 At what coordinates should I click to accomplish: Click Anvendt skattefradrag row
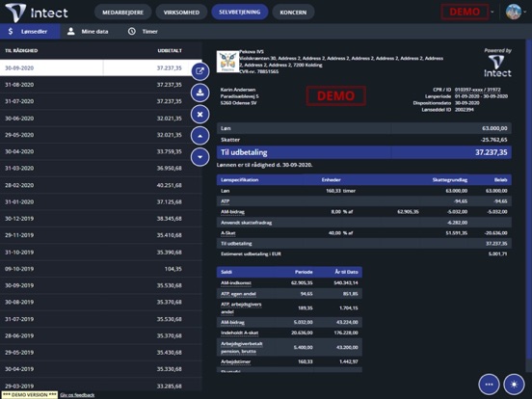364,223
